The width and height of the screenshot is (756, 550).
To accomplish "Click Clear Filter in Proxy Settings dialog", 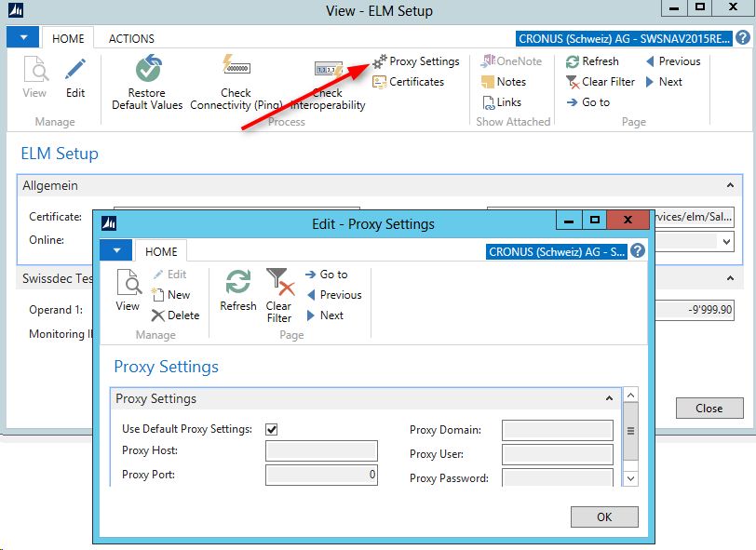I will point(278,283).
